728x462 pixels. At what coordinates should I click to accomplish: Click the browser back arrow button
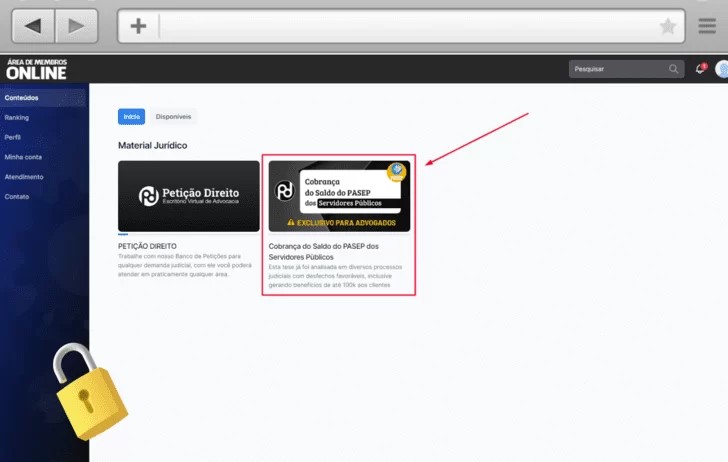tap(33, 26)
